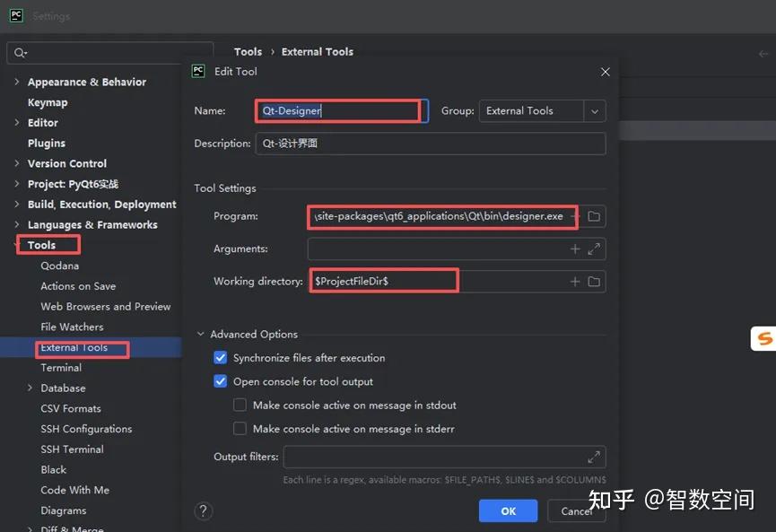Image resolution: width=776 pixels, height=532 pixels.
Task: Toggle Synchronize files after execution
Action: [x=220, y=357]
